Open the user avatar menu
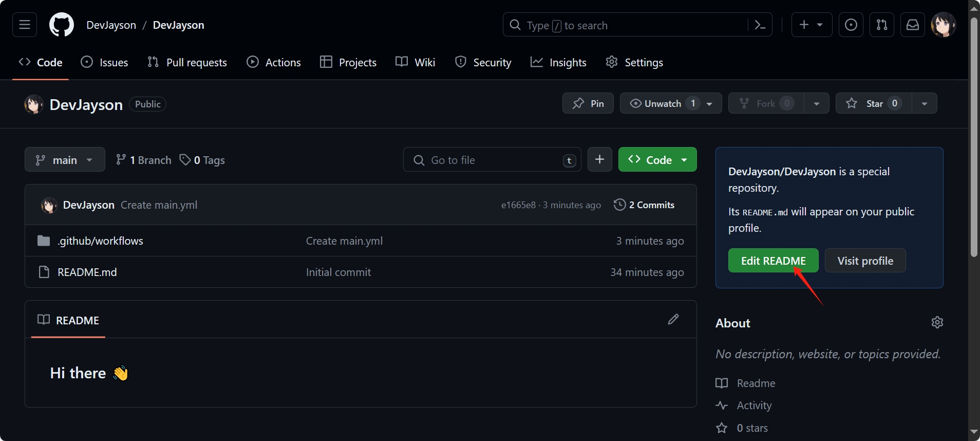980x441 pixels. click(x=944, y=25)
